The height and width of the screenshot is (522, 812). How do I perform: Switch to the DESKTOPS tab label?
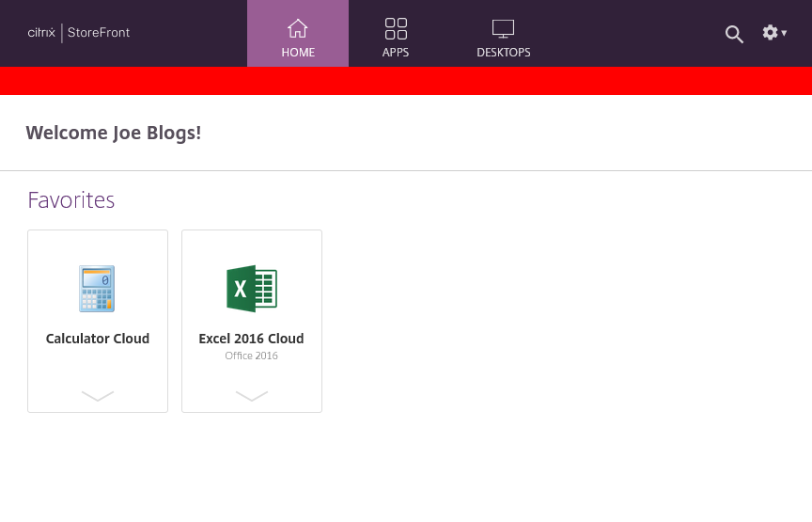pyautogui.click(x=503, y=53)
